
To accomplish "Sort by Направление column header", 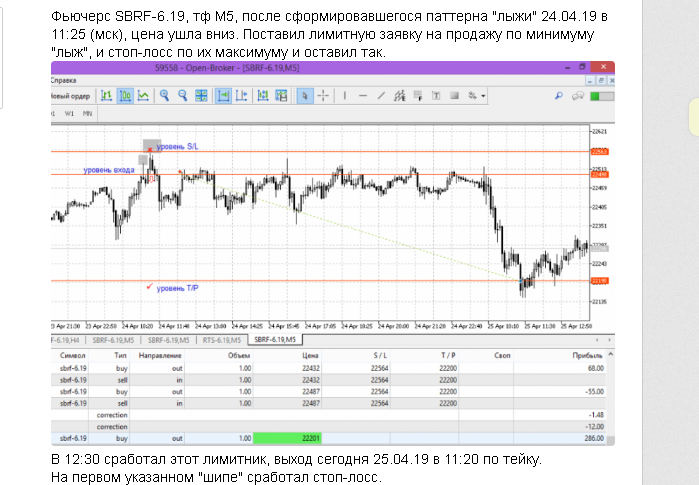I will pyautogui.click(x=160, y=355).
